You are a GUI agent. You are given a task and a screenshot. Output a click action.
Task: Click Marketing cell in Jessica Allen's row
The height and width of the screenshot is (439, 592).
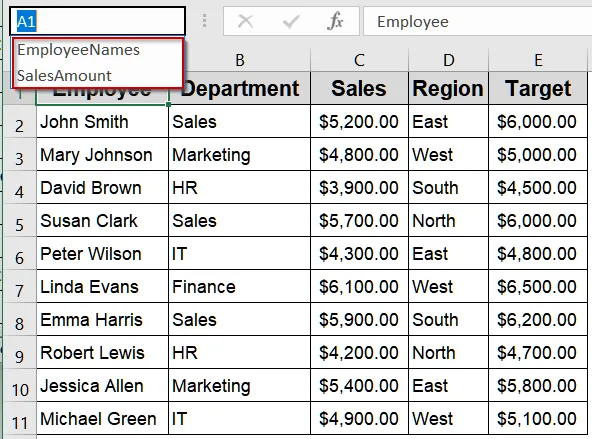240,386
